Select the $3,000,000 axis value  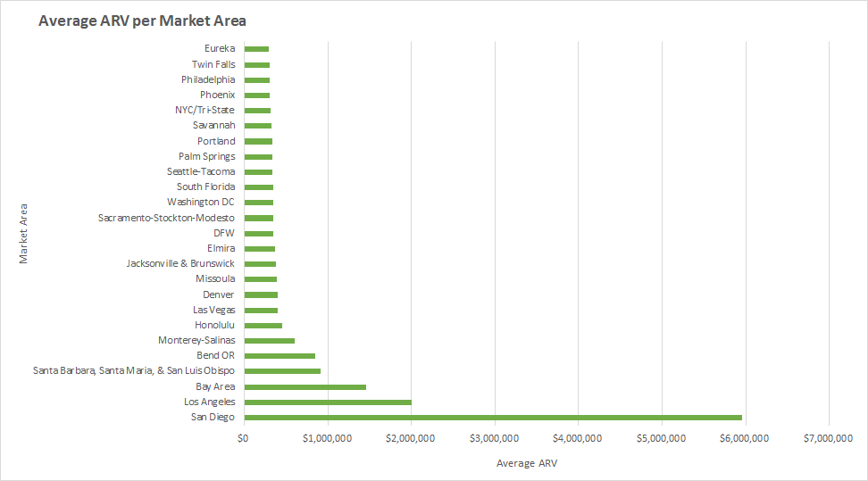point(494,437)
